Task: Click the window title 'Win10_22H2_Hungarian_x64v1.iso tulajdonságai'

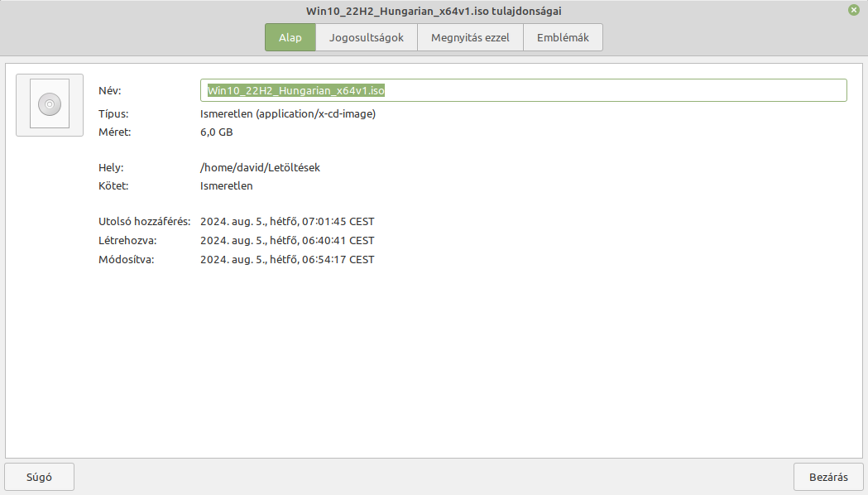Action: point(434,11)
